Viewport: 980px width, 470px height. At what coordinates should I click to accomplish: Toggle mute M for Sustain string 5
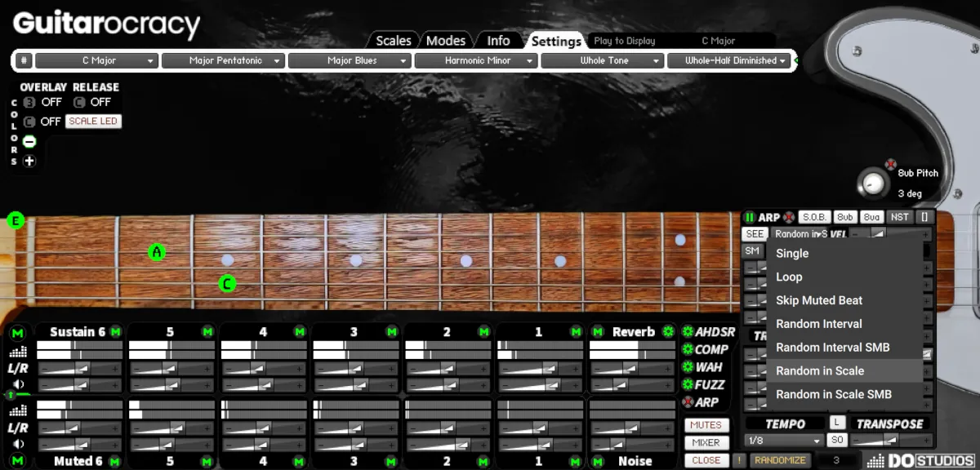(x=207, y=331)
